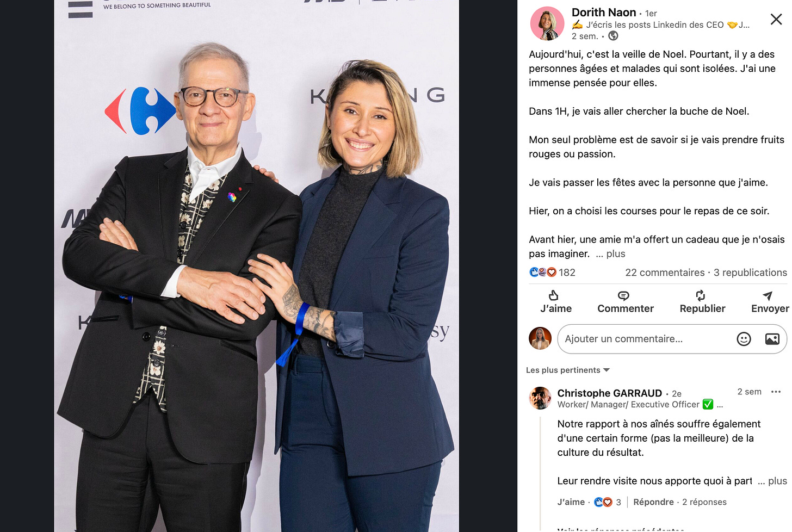Like the post with the J'aime thumbs-up icon
Image resolution: width=792 pixels, height=532 pixels.
pyautogui.click(x=554, y=295)
